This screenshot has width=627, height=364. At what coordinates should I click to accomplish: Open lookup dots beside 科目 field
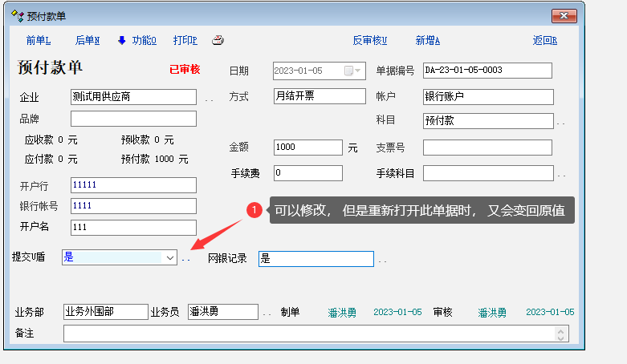(561, 123)
